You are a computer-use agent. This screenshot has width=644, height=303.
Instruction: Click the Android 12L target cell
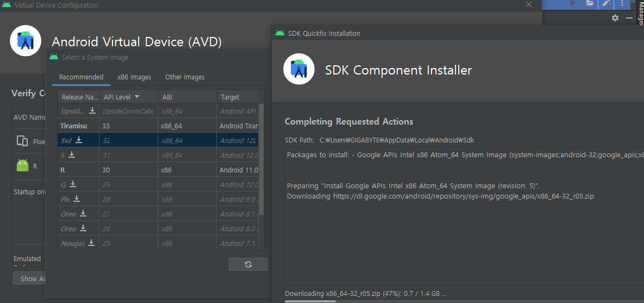[238, 140]
